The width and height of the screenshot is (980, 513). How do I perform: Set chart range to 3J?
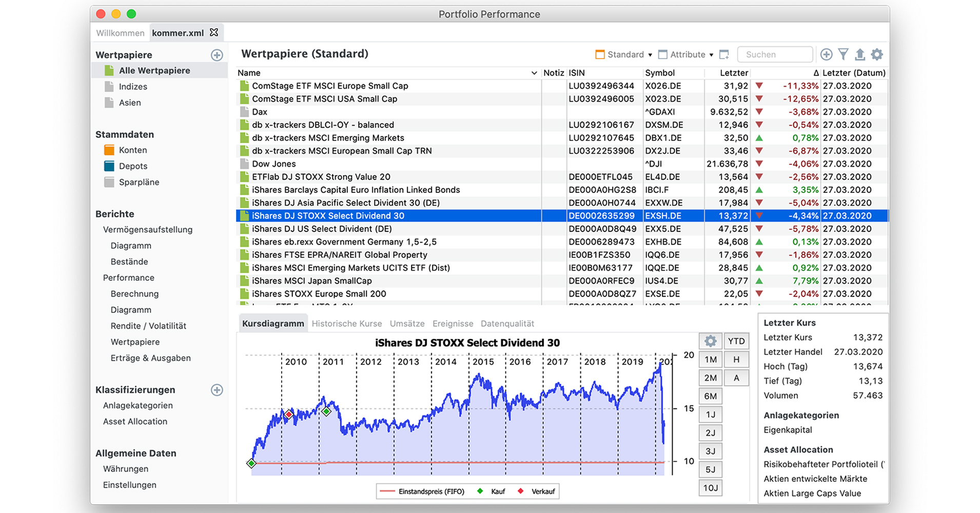(x=711, y=451)
